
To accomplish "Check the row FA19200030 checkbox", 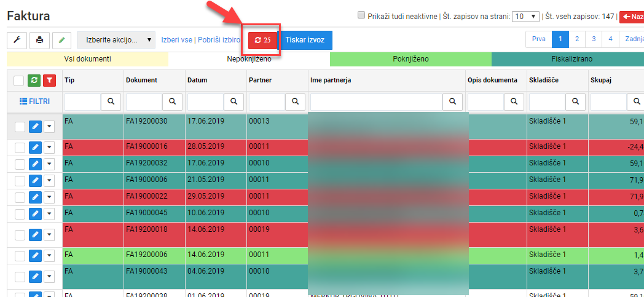I will (x=20, y=127).
